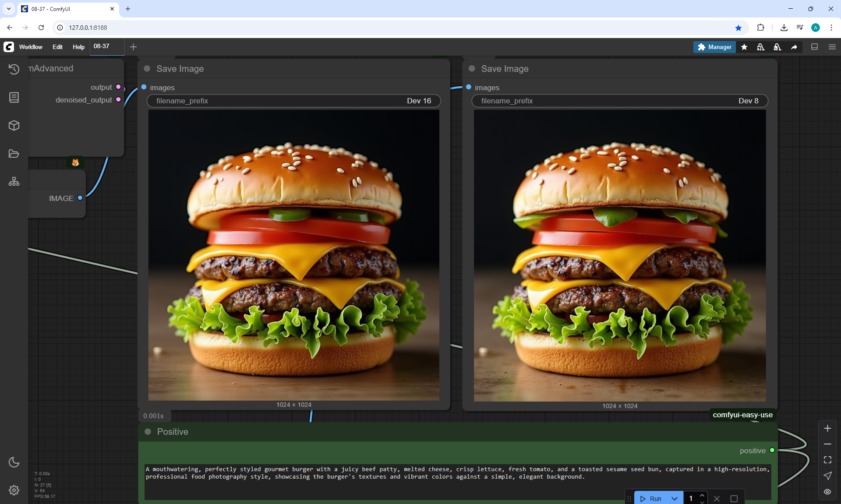Image resolution: width=841 pixels, height=504 pixels.
Task: Open the Workflow menu
Action: tap(31, 47)
